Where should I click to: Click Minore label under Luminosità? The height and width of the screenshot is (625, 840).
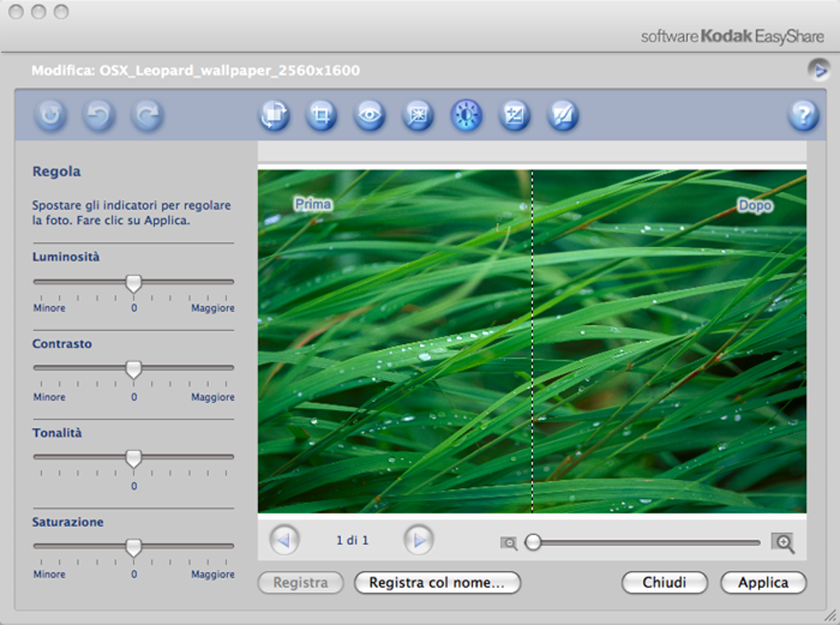point(49,308)
